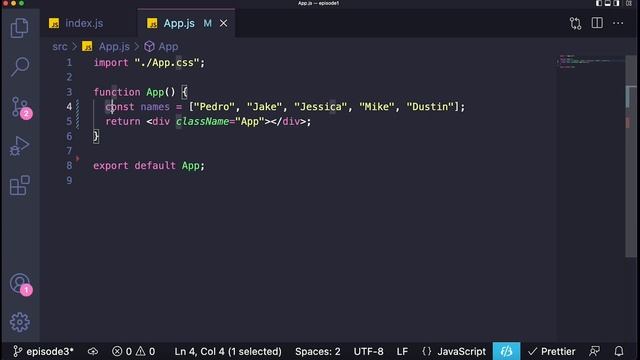
Task: Open the Search view in activity bar
Action: [20, 67]
